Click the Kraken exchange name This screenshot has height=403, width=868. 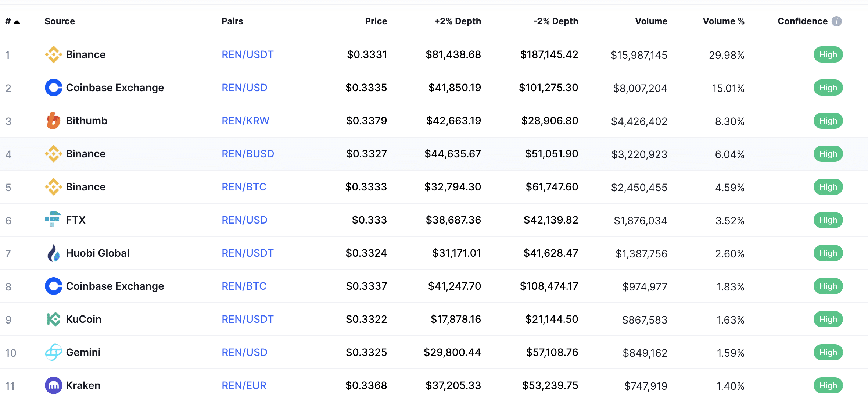click(x=83, y=385)
